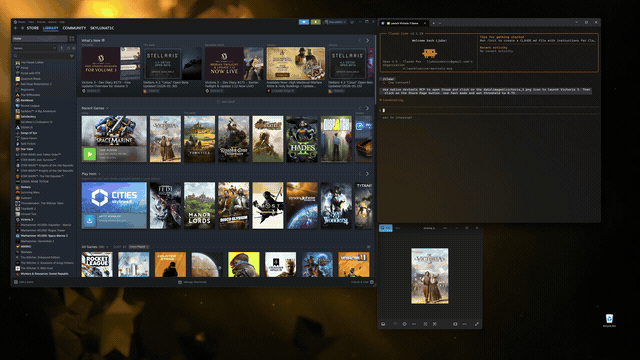Click Victoria 3 image in photo viewer
The width and height of the screenshot is (640, 360).
(430, 276)
